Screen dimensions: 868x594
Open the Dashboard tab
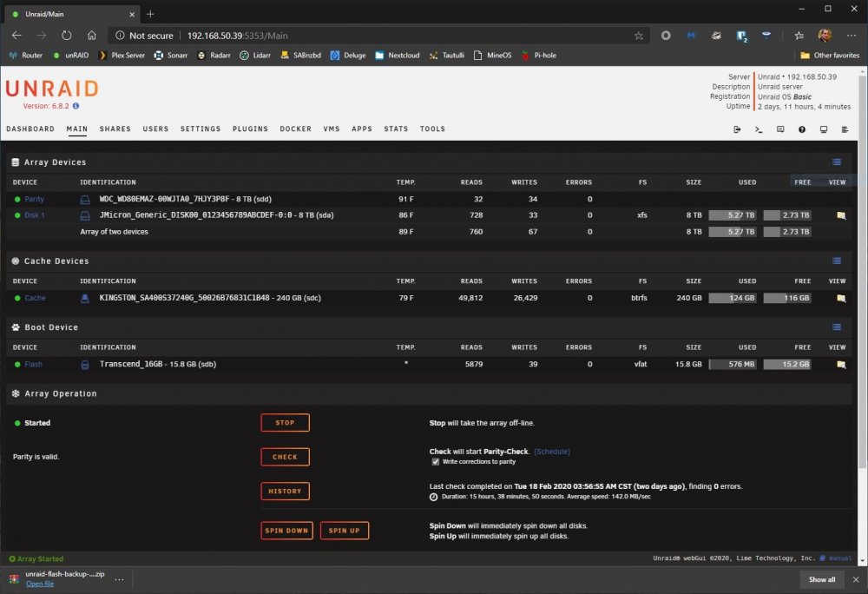point(30,129)
